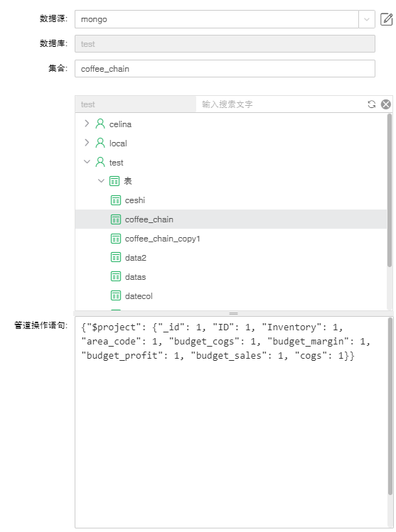Image resolution: width=396 pixels, height=532 pixels.
Task: Click the table icon beside datecol
Action: pyautogui.click(x=116, y=296)
